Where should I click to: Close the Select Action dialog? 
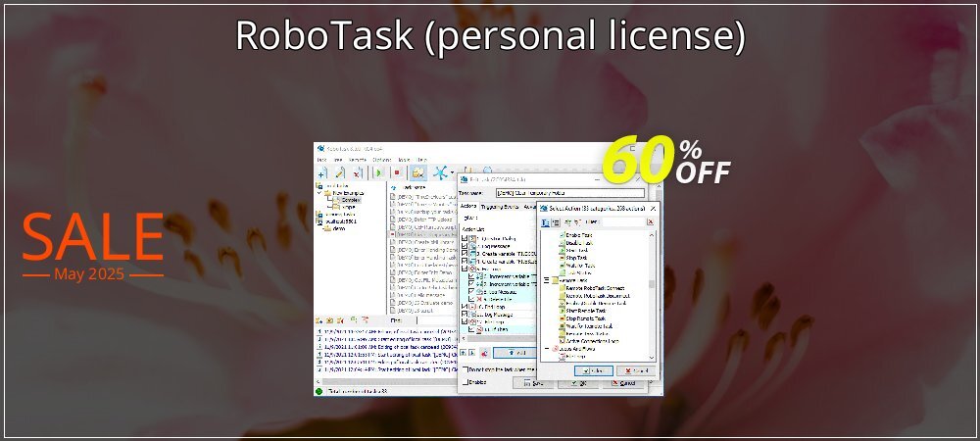tap(653, 208)
